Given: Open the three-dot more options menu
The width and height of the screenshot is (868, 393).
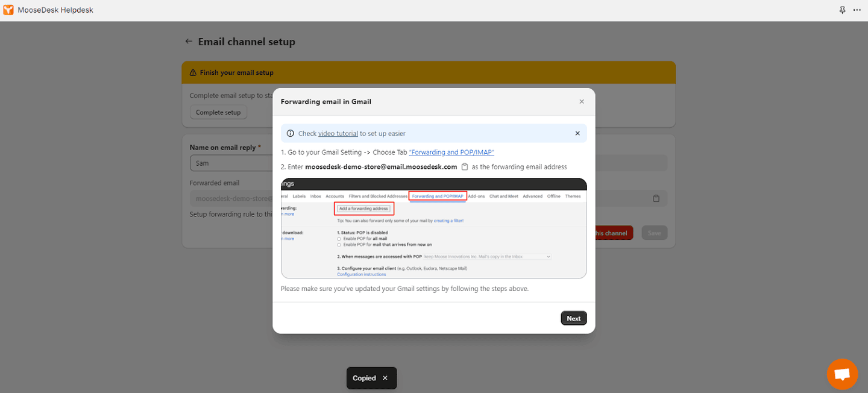Looking at the screenshot, I should pyautogui.click(x=857, y=10).
